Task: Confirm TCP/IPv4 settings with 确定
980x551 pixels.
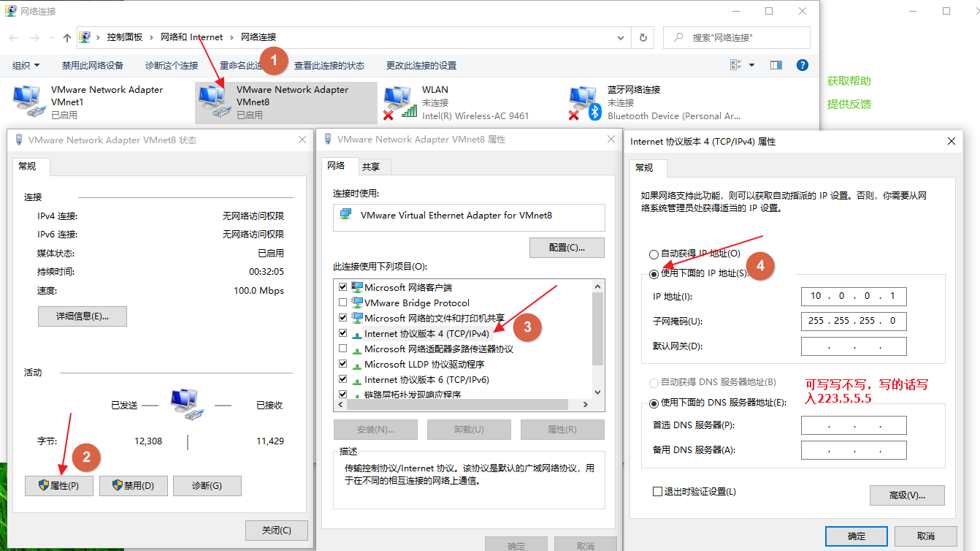Action: [857, 536]
